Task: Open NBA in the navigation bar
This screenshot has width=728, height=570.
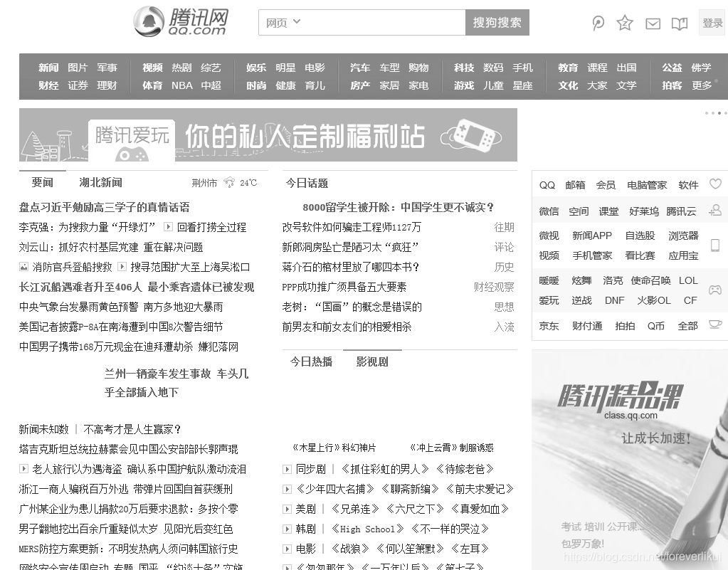Action: pyautogui.click(x=182, y=85)
